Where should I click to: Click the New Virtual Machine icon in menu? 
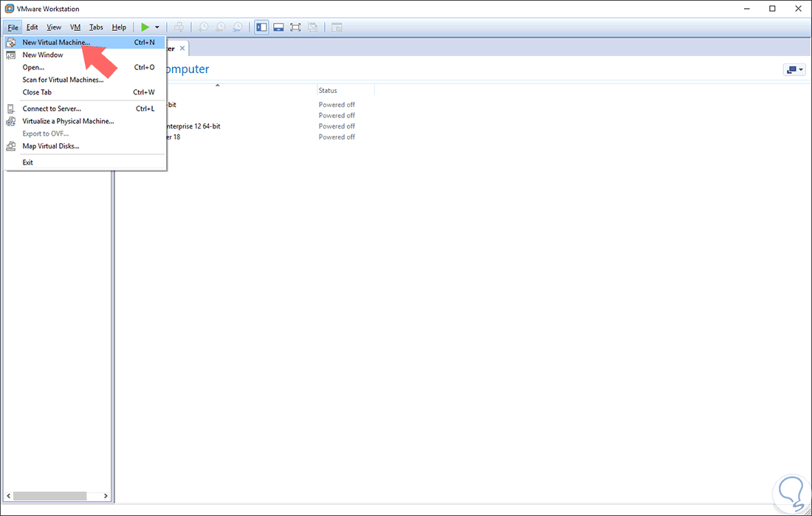10,42
